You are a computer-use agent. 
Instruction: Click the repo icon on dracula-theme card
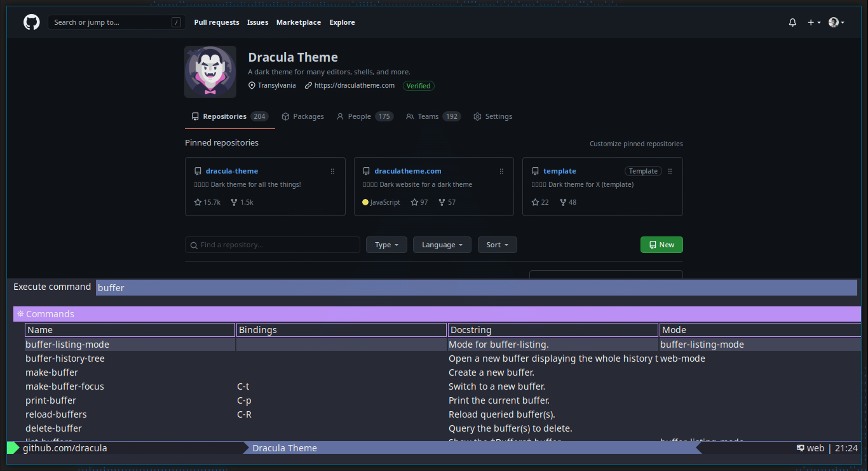pos(198,171)
